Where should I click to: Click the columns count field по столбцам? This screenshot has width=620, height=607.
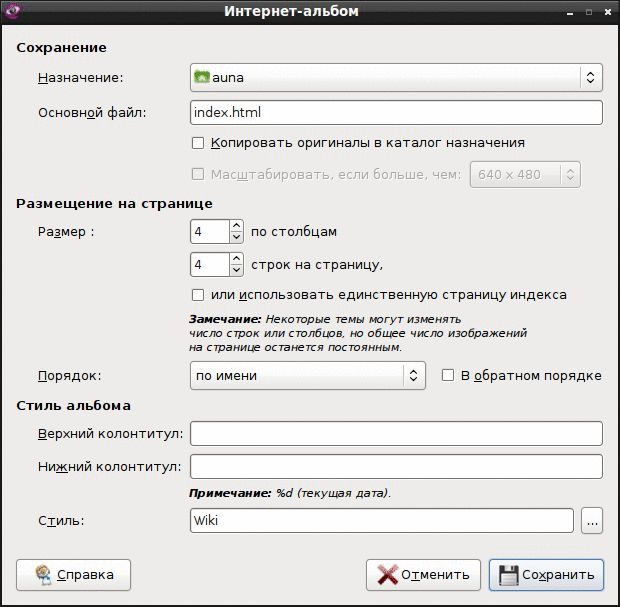210,231
